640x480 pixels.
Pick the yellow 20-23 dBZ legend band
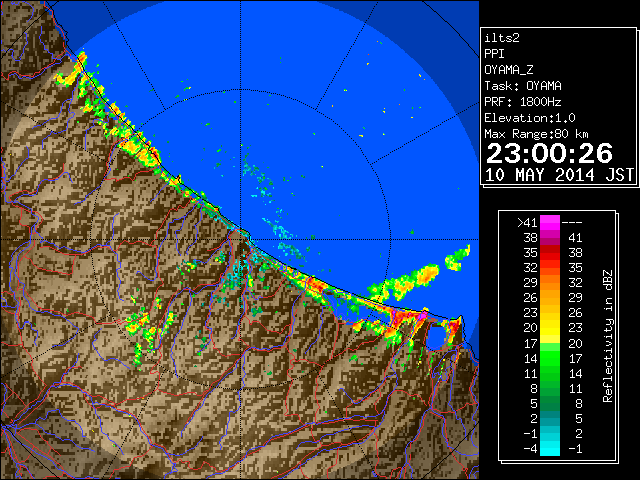pyautogui.click(x=550, y=328)
